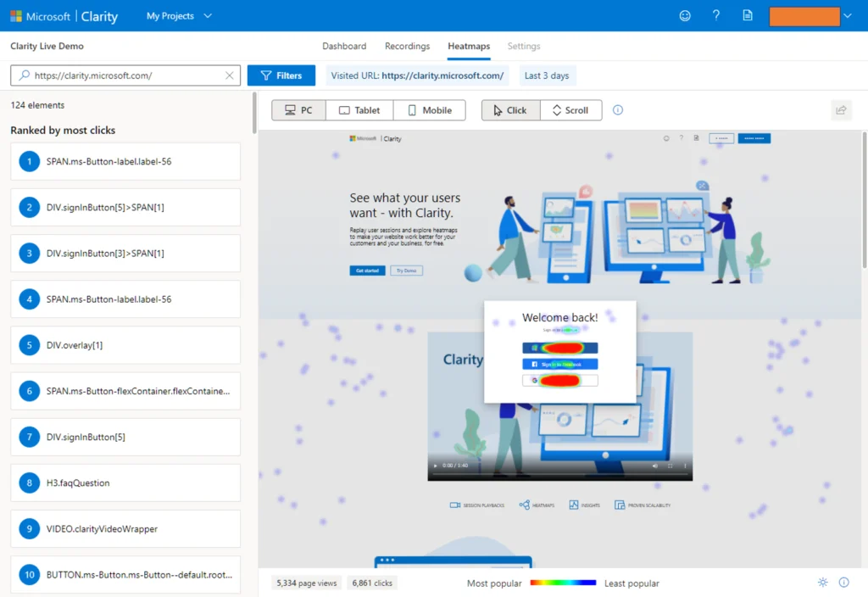Expand the My Projects dropdown
The image size is (868, 597).
tap(179, 16)
